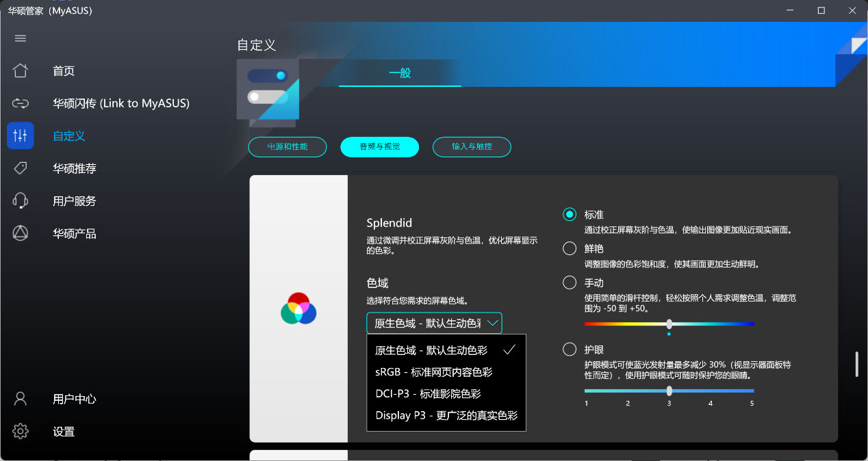This screenshot has width=868, height=461.
Task: Choose sRGB - 标准网页内容色彩 option
Action: pyautogui.click(x=433, y=372)
